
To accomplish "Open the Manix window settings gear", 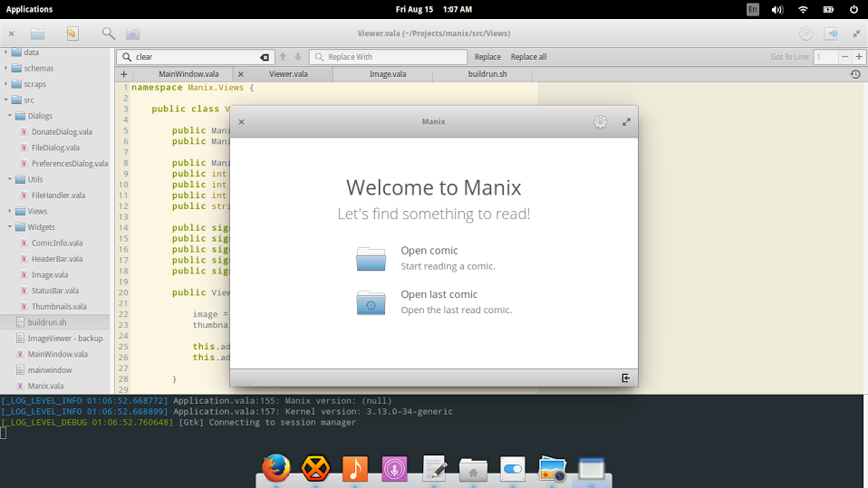I will 600,121.
